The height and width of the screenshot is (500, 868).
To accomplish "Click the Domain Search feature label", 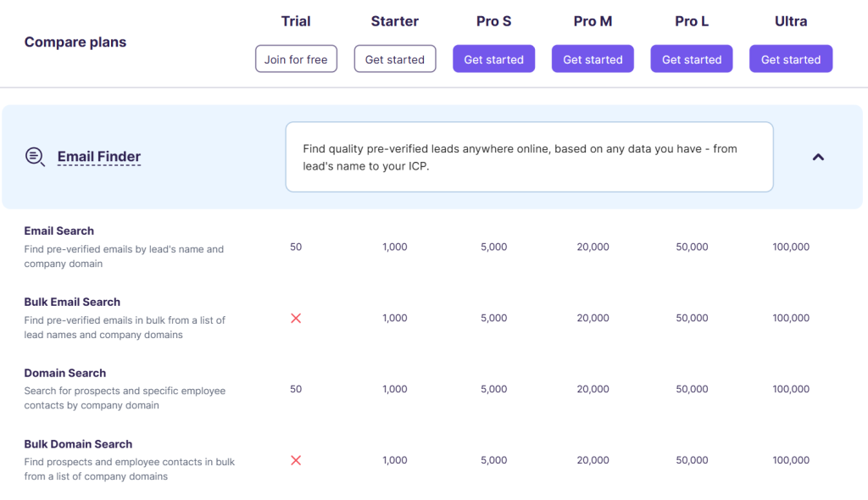I will click(64, 373).
